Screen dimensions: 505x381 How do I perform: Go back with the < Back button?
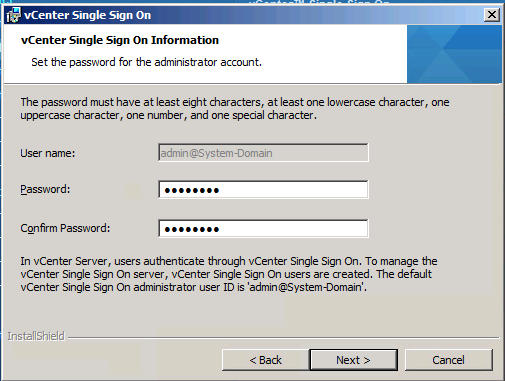click(x=265, y=360)
